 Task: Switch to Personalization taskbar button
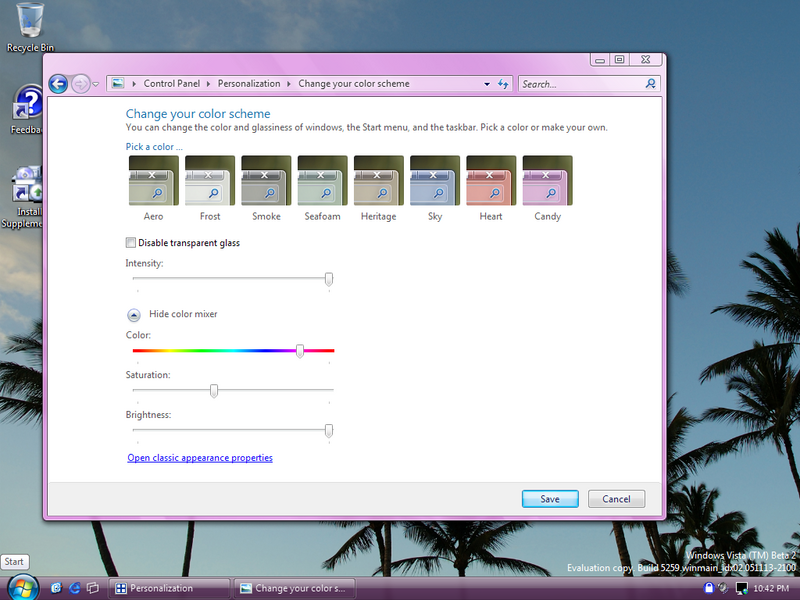pos(169,588)
